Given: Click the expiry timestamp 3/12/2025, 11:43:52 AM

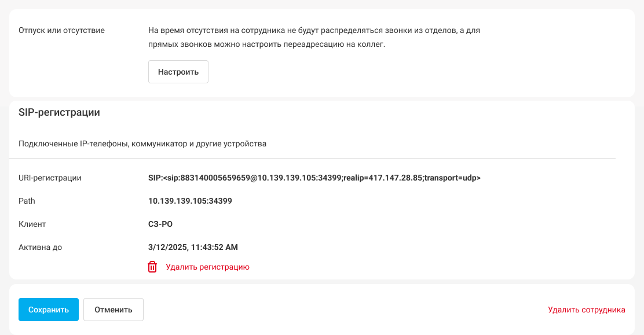Looking at the screenshot, I should click(193, 247).
